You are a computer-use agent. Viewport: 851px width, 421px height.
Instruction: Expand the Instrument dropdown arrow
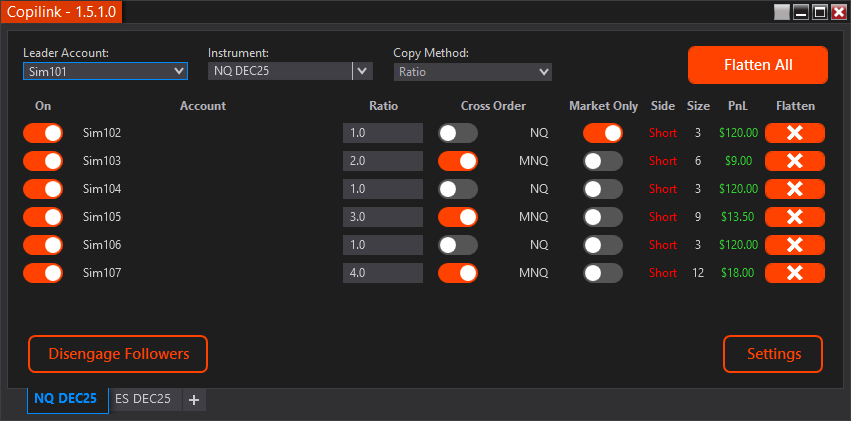pyautogui.click(x=362, y=71)
